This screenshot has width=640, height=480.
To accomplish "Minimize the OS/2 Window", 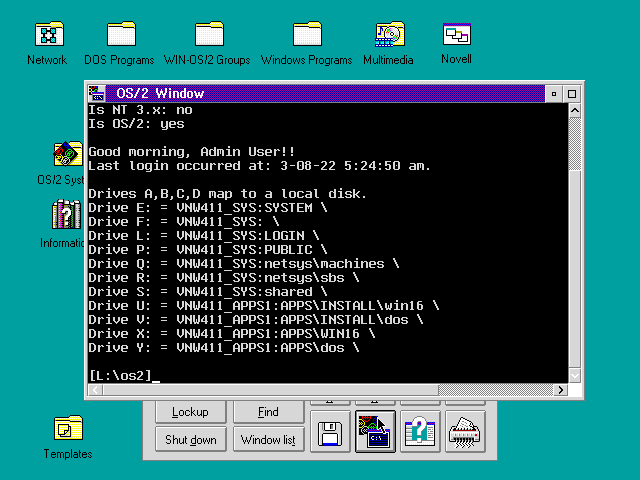I will [x=554, y=94].
